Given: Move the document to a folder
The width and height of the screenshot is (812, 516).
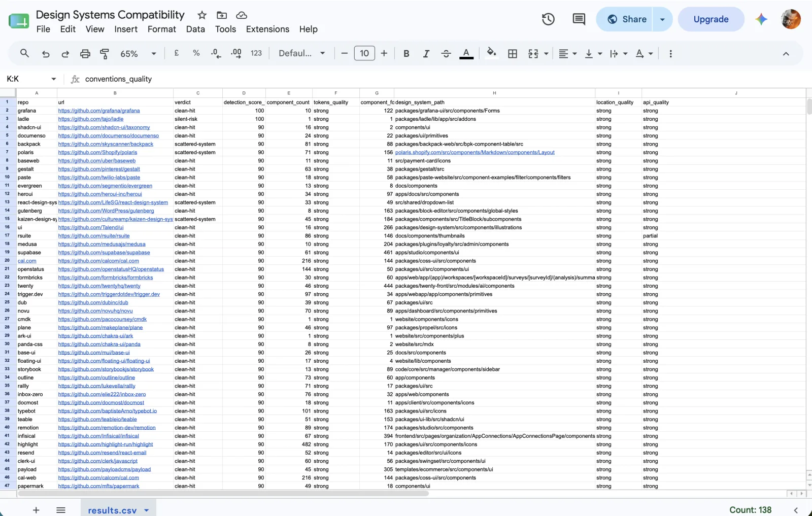Looking at the screenshot, I should point(222,15).
